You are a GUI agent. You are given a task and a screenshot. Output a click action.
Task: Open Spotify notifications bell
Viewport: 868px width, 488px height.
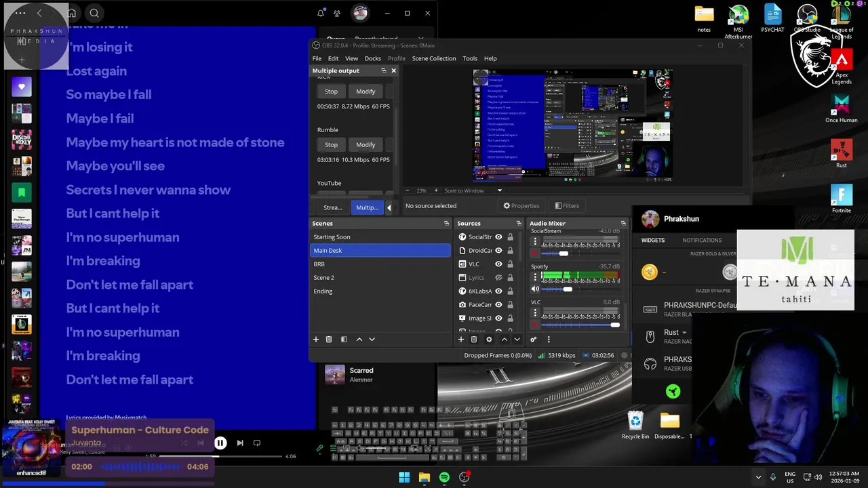321,13
